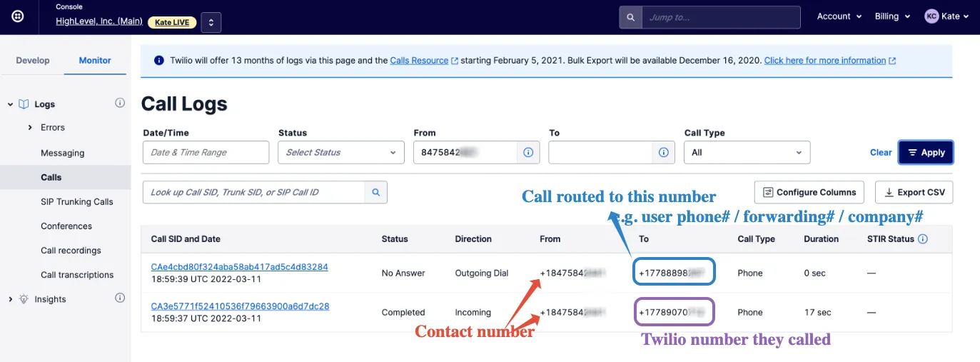
Task: Open the Select Status dropdown
Action: (x=341, y=152)
